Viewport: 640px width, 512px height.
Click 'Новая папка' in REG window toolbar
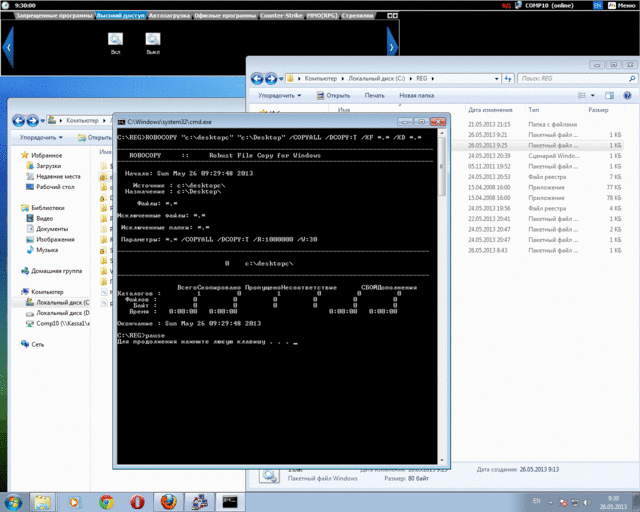(416, 96)
